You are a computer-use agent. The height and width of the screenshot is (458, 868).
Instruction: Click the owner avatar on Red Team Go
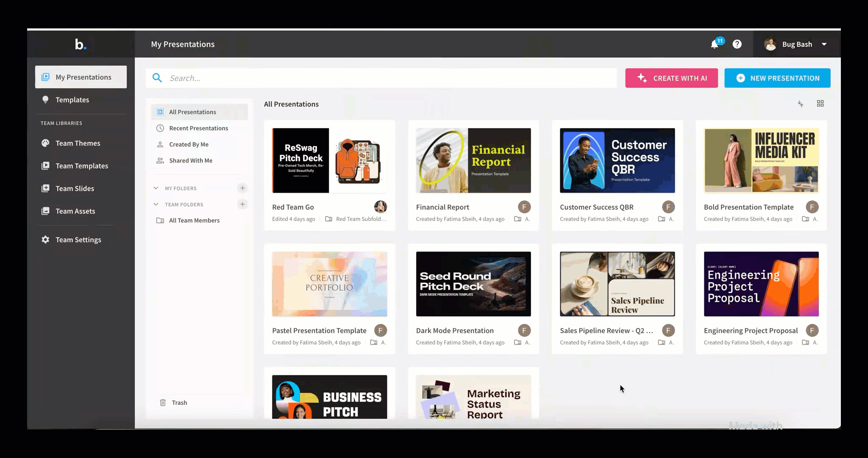(x=381, y=207)
